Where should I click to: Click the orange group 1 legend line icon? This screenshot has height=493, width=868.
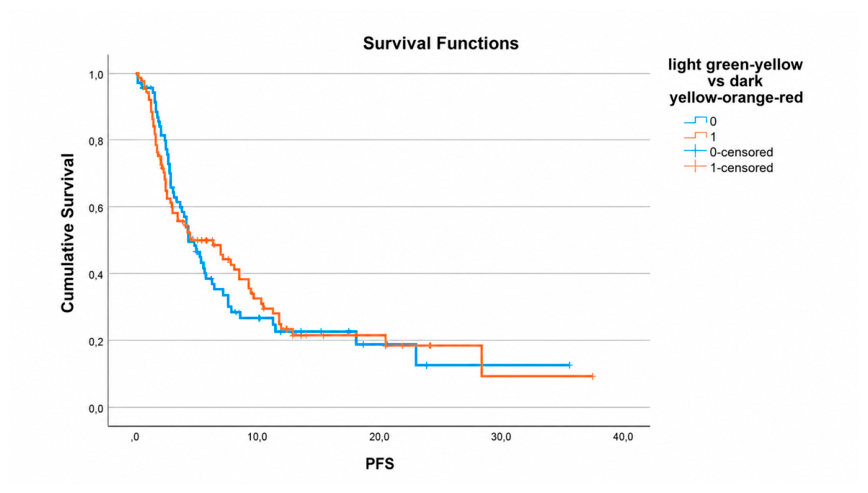point(695,136)
